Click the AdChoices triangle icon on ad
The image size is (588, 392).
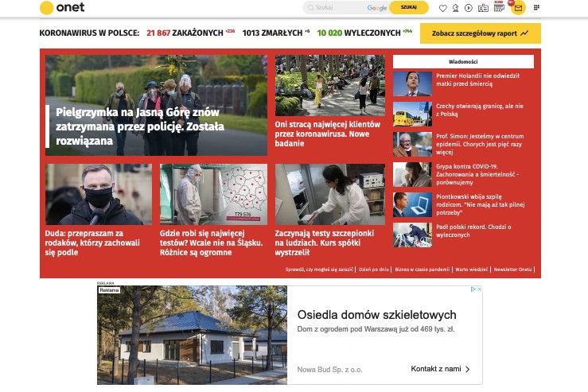473,289
